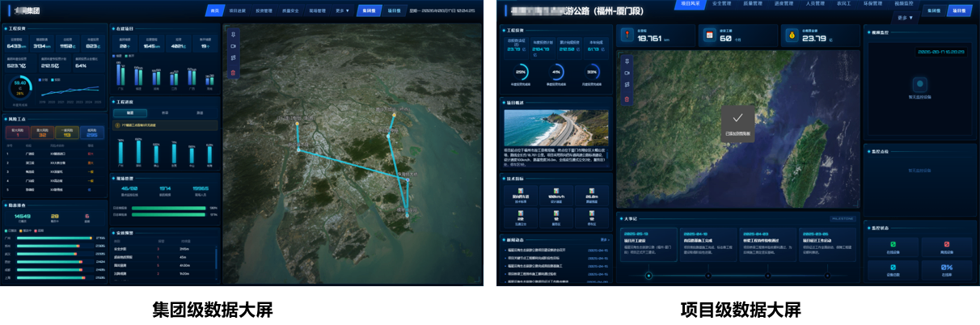Open the 现场管理 nav tab

318,11
